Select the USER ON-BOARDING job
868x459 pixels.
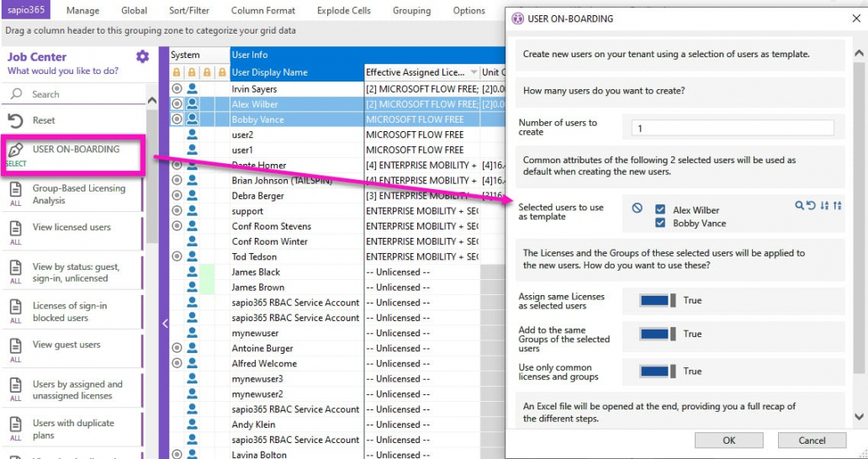(x=73, y=156)
